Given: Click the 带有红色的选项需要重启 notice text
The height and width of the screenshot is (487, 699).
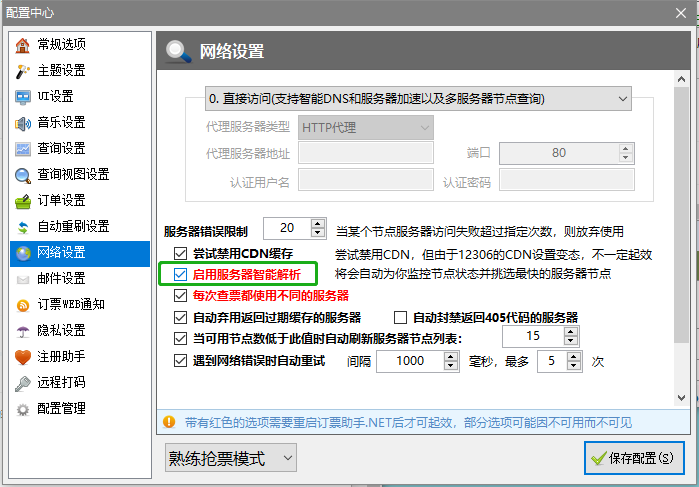Looking at the screenshot, I should (408, 422).
